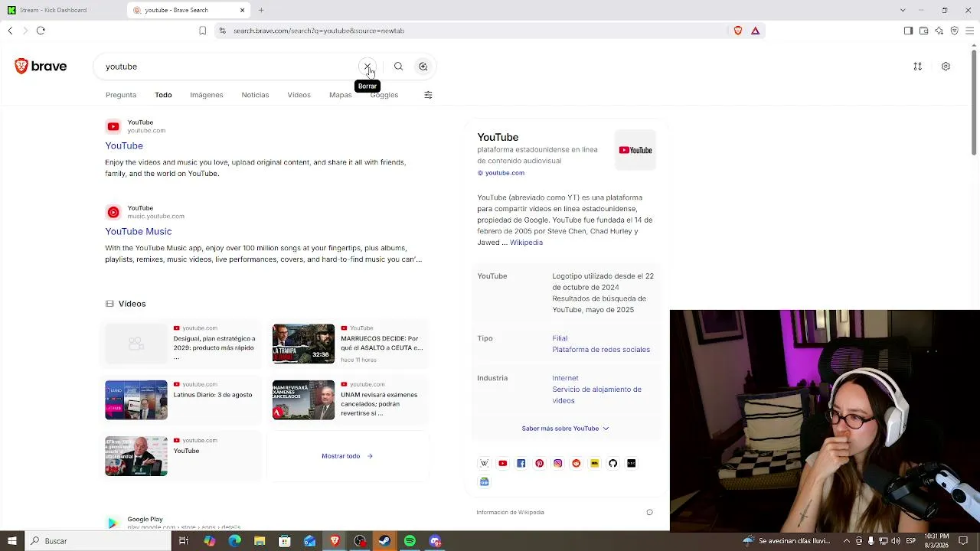Open MARRUECOS DECIDE video thumbnail
This screenshot has height=551, width=980.
pos(303,344)
